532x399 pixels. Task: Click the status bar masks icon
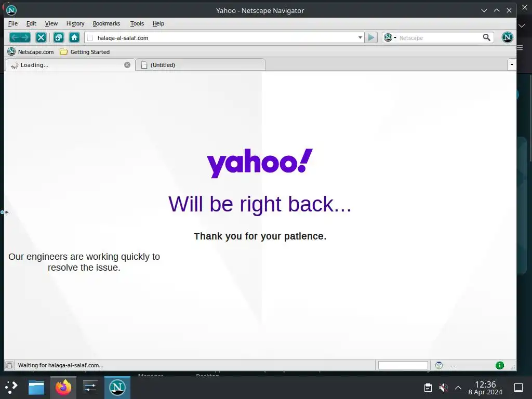(439, 365)
